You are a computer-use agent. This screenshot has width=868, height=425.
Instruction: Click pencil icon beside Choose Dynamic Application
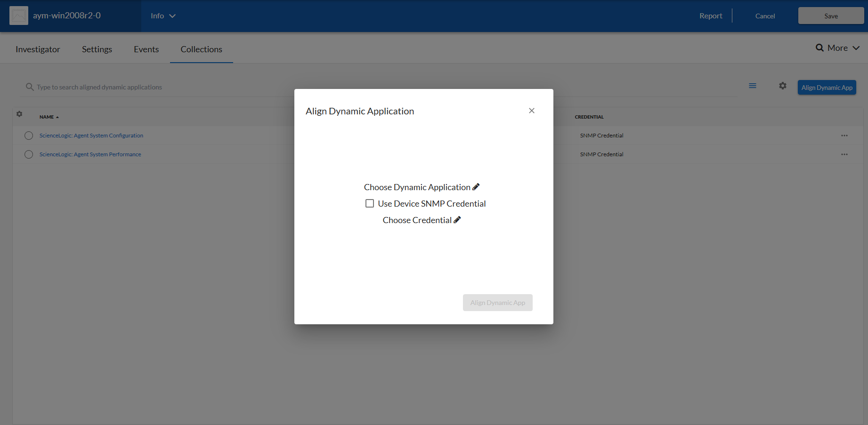tap(476, 187)
